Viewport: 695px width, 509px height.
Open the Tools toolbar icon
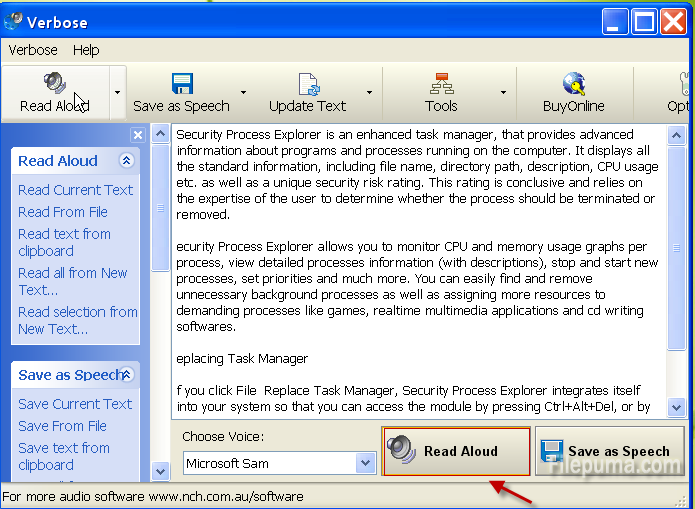(x=441, y=84)
